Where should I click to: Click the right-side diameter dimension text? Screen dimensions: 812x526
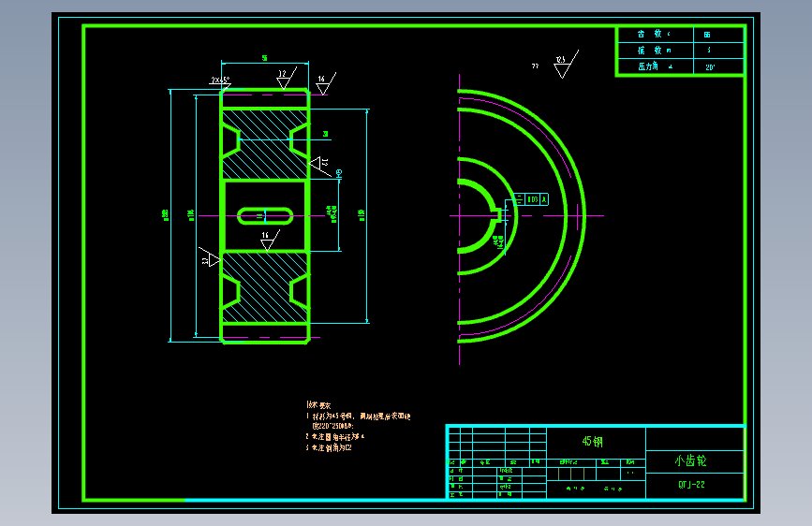362,215
